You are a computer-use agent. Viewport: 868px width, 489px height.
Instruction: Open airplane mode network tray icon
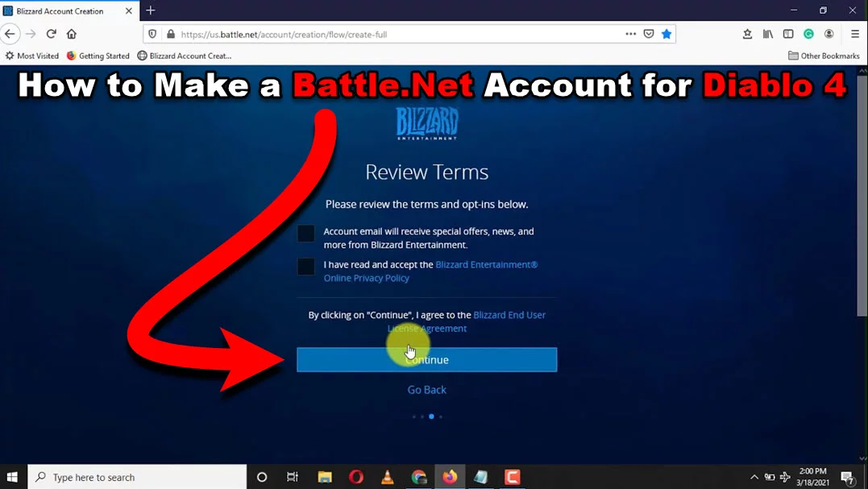click(785, 477)
